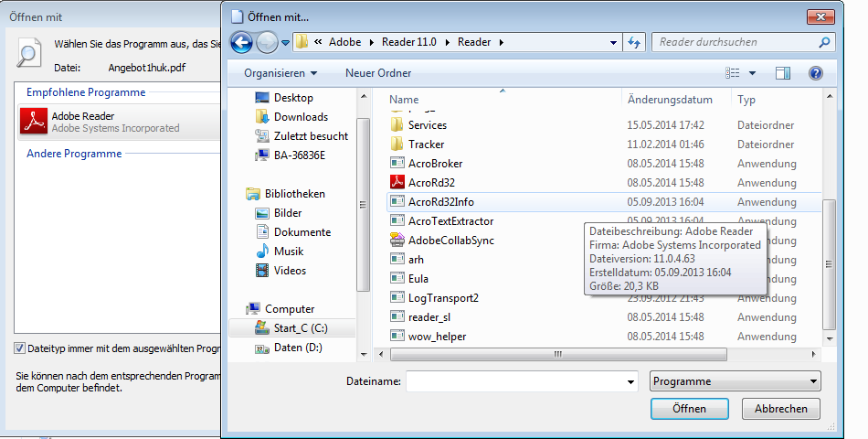Click the file list horizontal scrollbar
This screenshot has width=868, height=439.
[558, 354]
